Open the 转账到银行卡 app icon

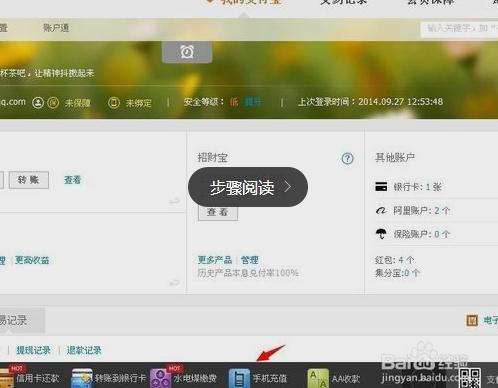(x=82, y=378)
